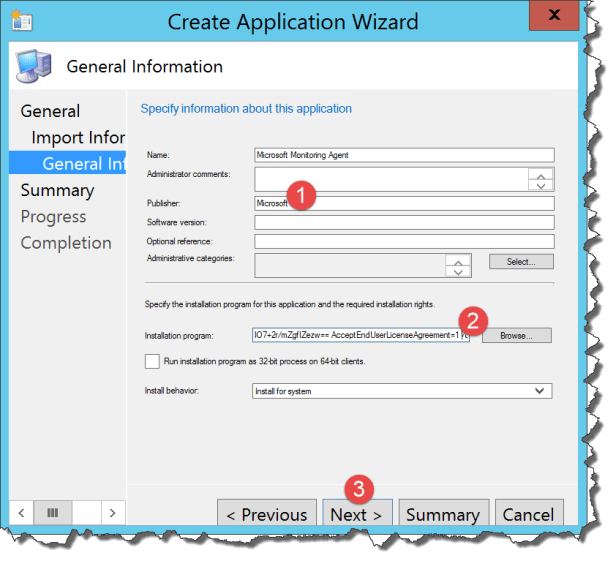The width and height of the screenshot is (616, 561).
Task: Proceed with the Next button
Action: [x=357, y=513]
